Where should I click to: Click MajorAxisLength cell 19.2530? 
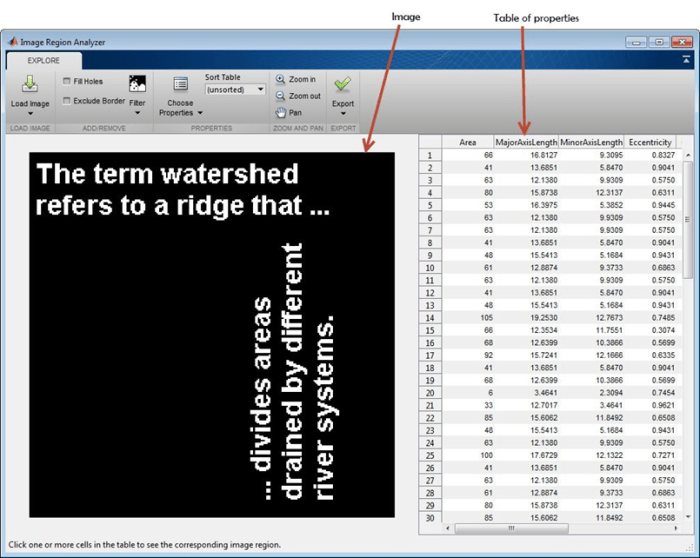(x=526, y=318)
